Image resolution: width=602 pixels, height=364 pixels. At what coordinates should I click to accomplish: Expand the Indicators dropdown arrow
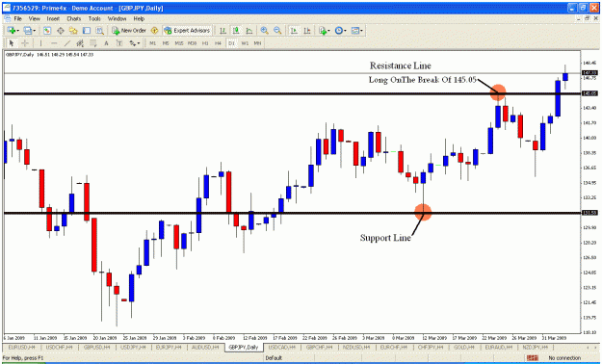329,31
